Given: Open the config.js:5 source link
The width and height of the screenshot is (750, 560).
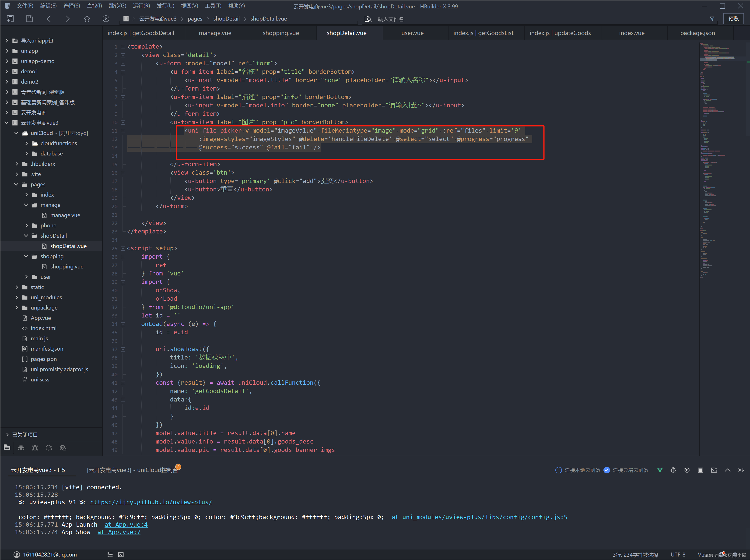Looking at the screenshot, I should click(479, 517).
